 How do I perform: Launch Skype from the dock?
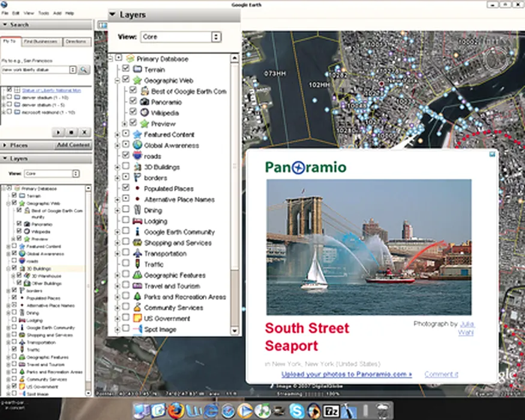tap(296, 411)
